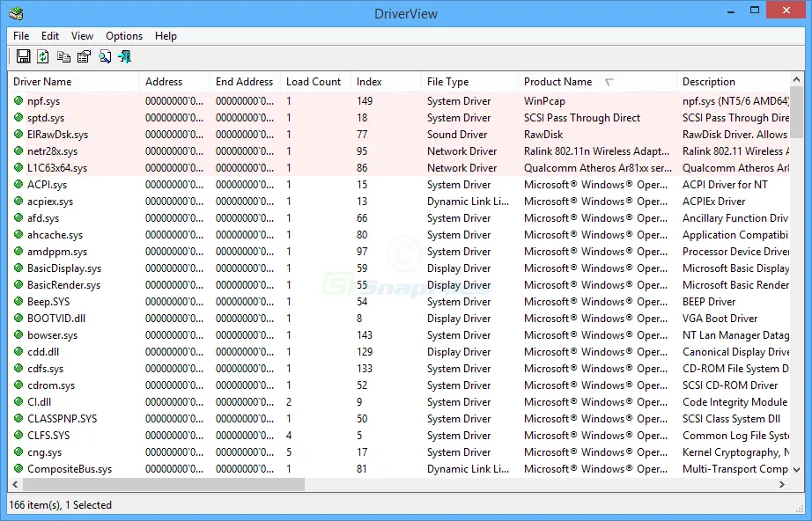812x521 pixels.
Task: Click the green icon beside bowser.sys
Action: point(18,334)
